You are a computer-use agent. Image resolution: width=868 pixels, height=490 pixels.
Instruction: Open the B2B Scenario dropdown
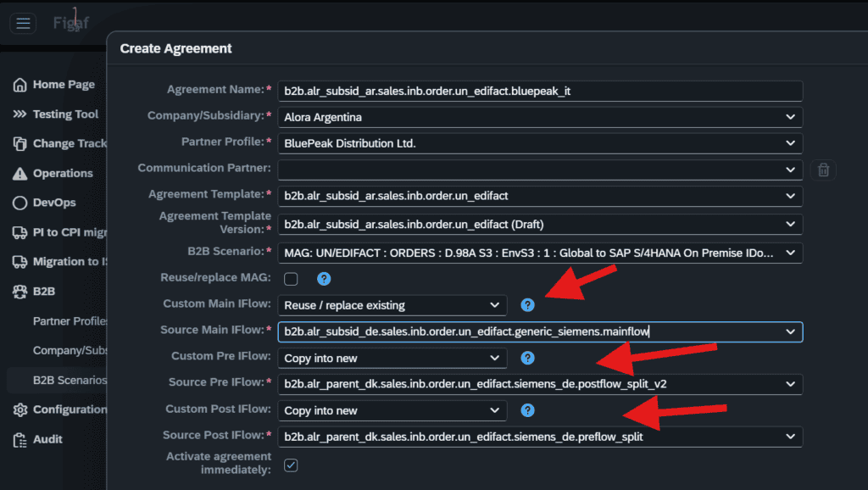540,253
